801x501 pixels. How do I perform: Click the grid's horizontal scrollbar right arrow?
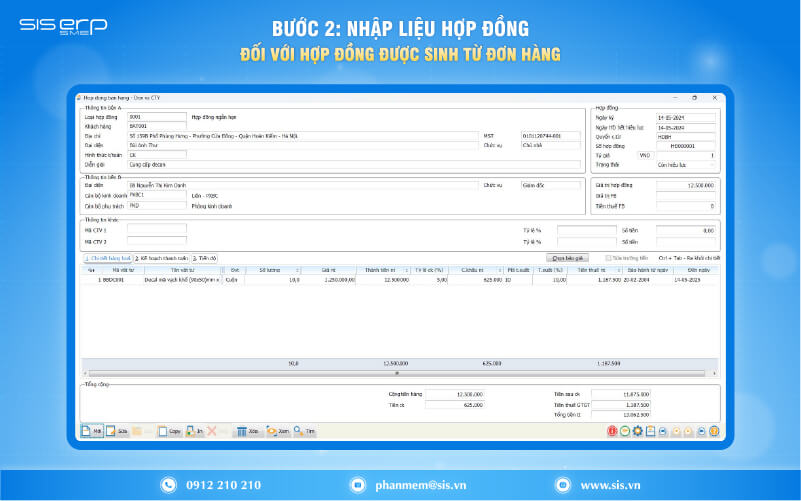716,373
